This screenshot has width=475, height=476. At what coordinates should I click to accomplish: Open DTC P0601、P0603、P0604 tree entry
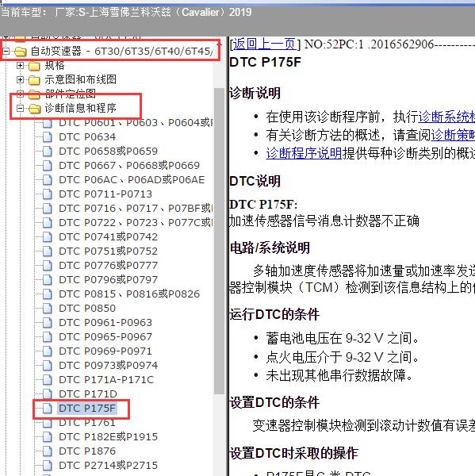coord(136,123)
